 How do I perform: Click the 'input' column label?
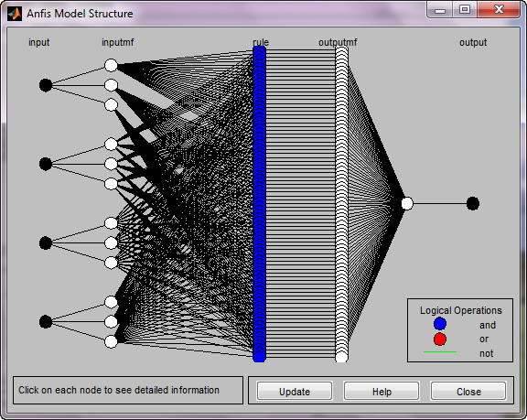39,43
